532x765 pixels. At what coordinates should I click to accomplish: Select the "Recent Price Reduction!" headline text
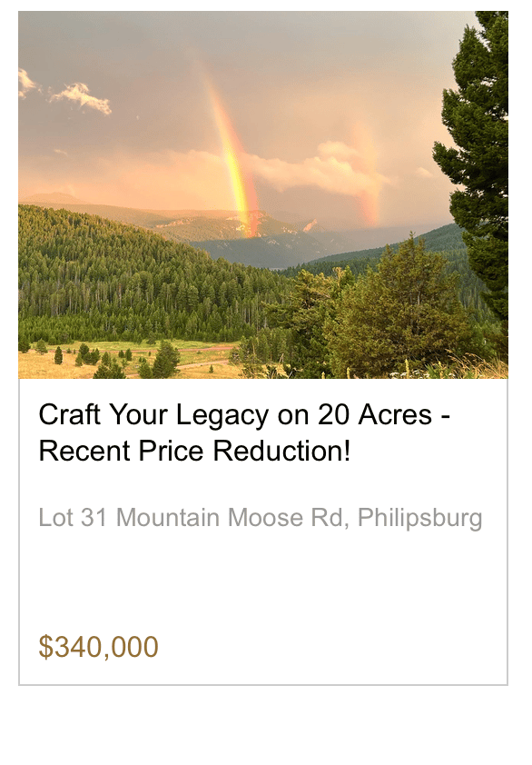[x=194, y=451]
